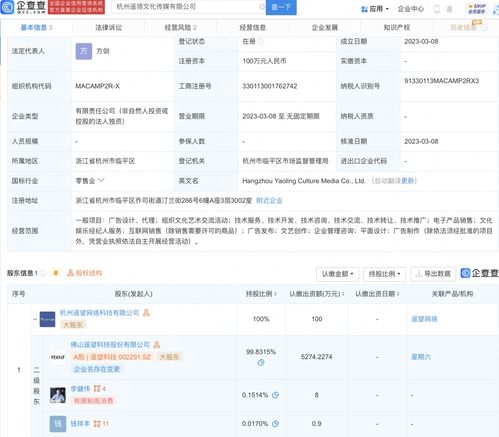
Task: Click the mobile phone icon in header
Action: pyautogui.click(x=437, y=9)
